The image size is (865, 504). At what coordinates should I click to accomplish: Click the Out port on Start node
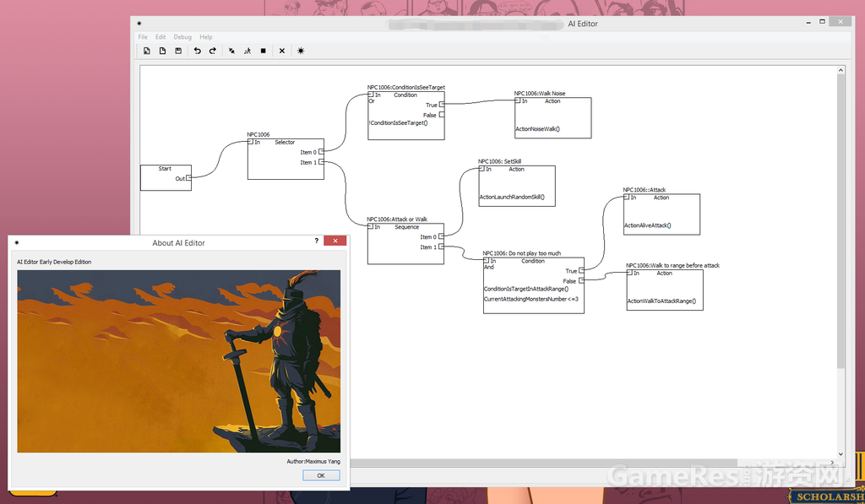click(x=188, y=178)
